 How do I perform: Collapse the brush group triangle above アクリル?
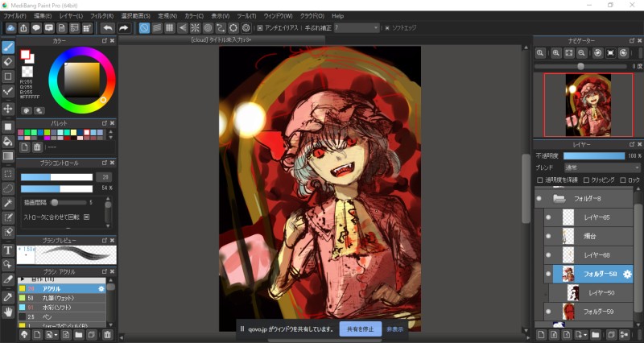23,279
